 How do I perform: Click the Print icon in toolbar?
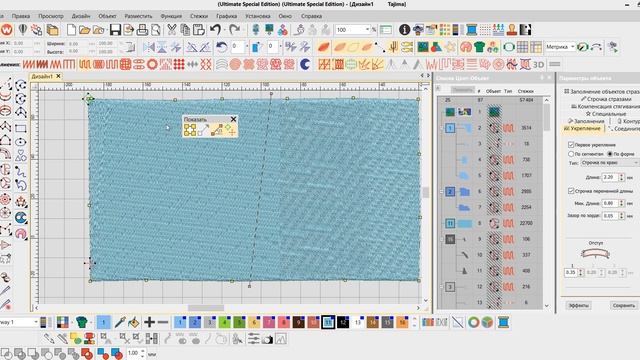(142, 30)
